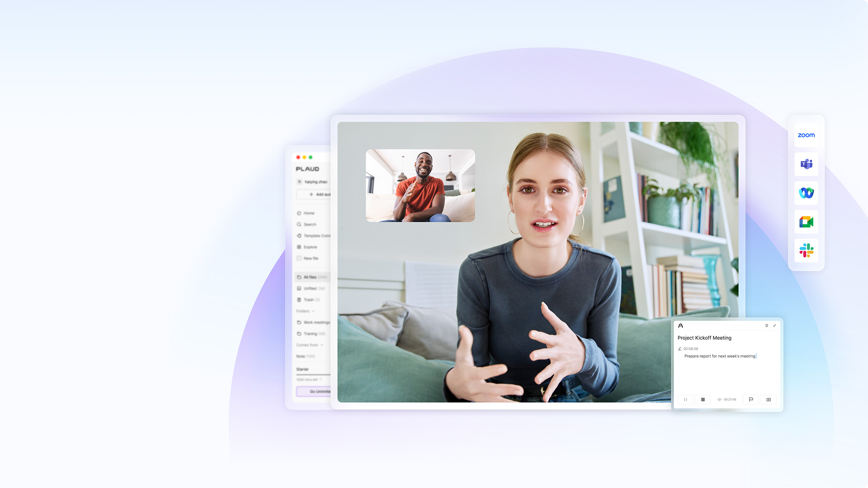This screenshot has height=488, width=868.
Task: Pause the meeting recording
Action: click(x=685, y=399)
